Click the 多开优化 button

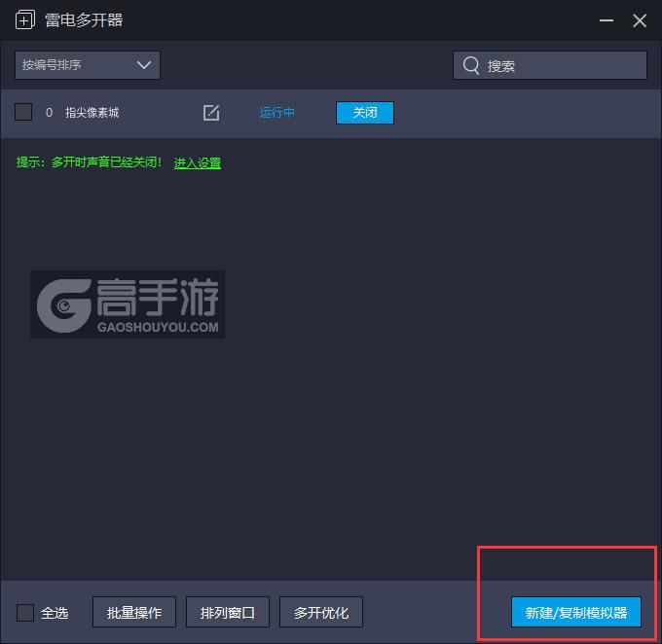coord(321,612)
